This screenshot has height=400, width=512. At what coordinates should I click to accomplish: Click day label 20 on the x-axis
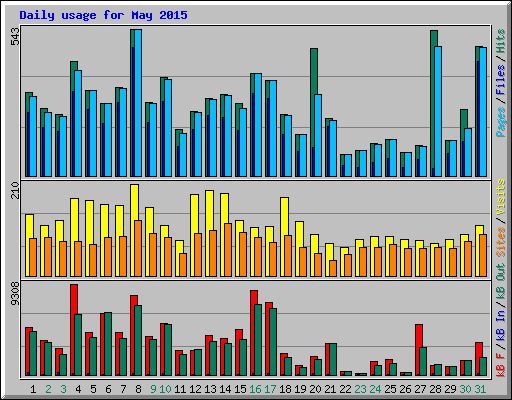pos(315,389)
